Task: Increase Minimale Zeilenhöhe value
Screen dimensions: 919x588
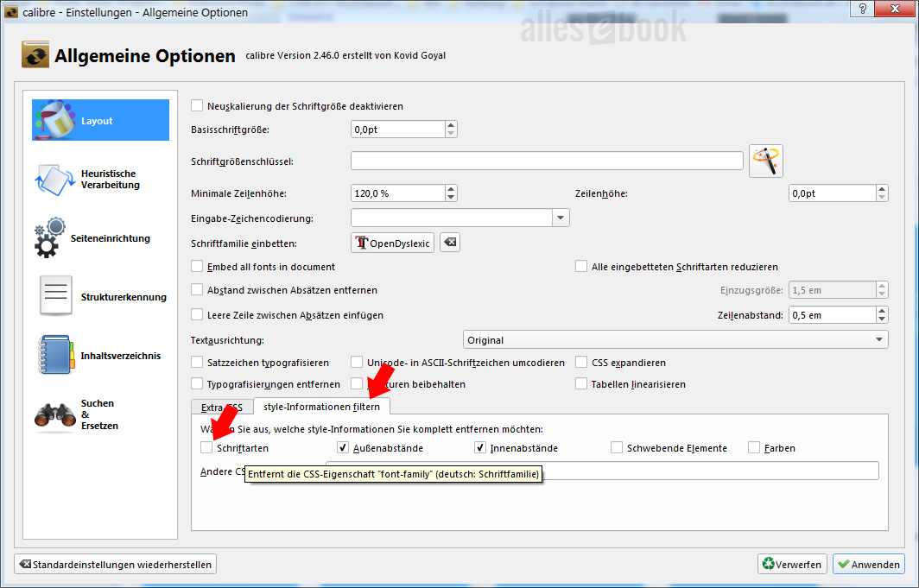Action: click(x=451, y=189)
